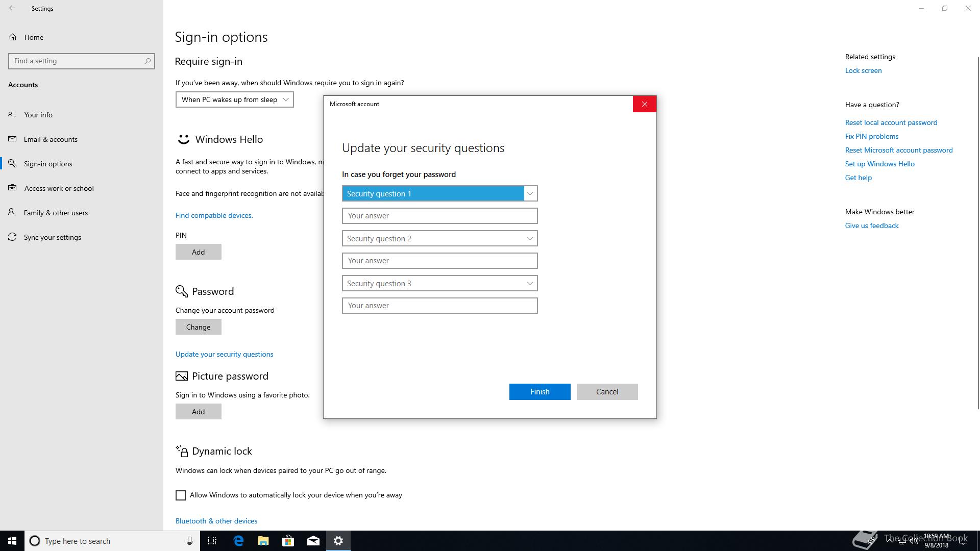Open Sync your settings icon
980x551 pixels.
coord(12,237)
